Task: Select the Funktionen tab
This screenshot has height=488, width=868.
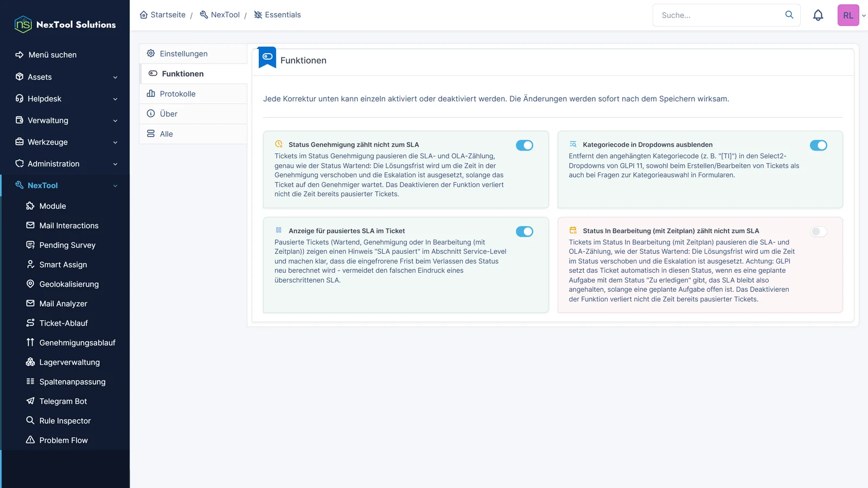Action: tap(193, 74)
